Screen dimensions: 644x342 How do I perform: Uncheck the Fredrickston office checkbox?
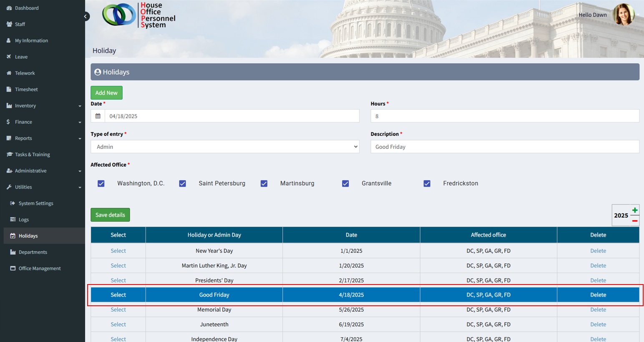(427, 184)
